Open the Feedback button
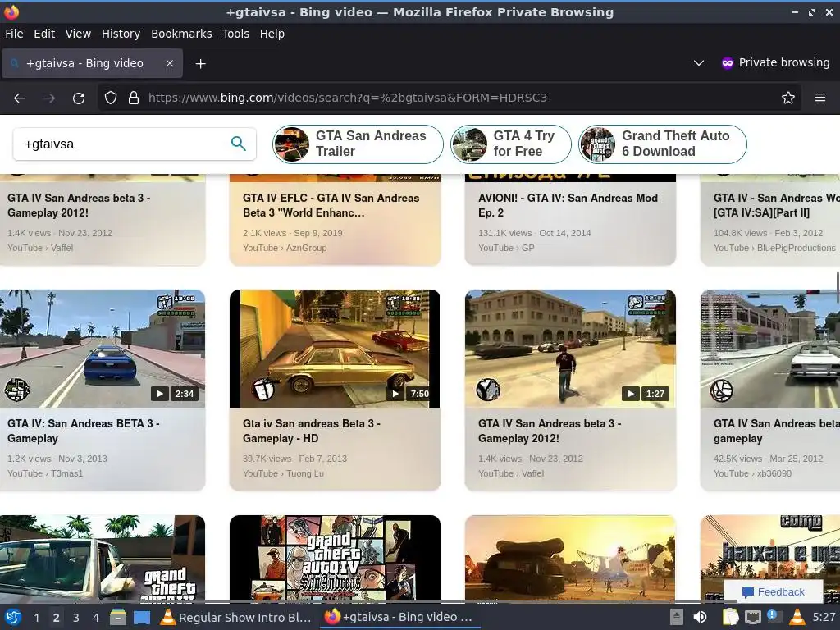The height and width of the screenshot is (630, 840). click(x=773, y=592)
